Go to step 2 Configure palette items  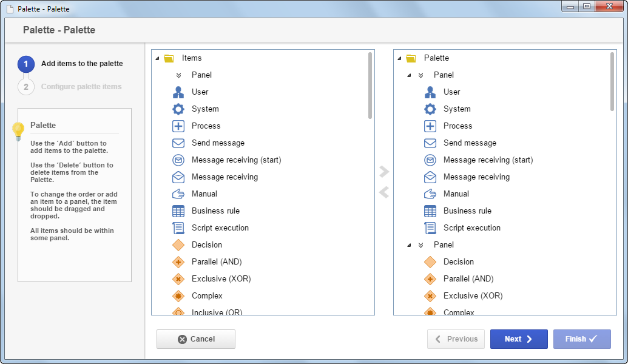click(x=70, y=87)
